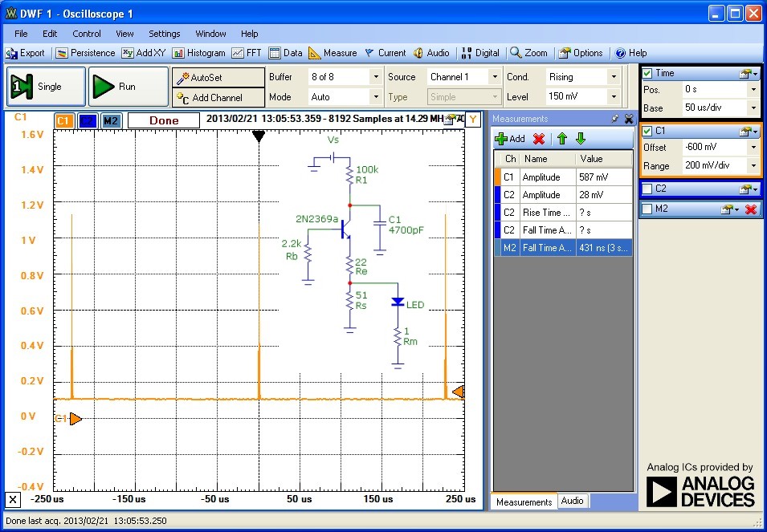Enable the C2 channel checkbox
767x532 pixels.
647,189
